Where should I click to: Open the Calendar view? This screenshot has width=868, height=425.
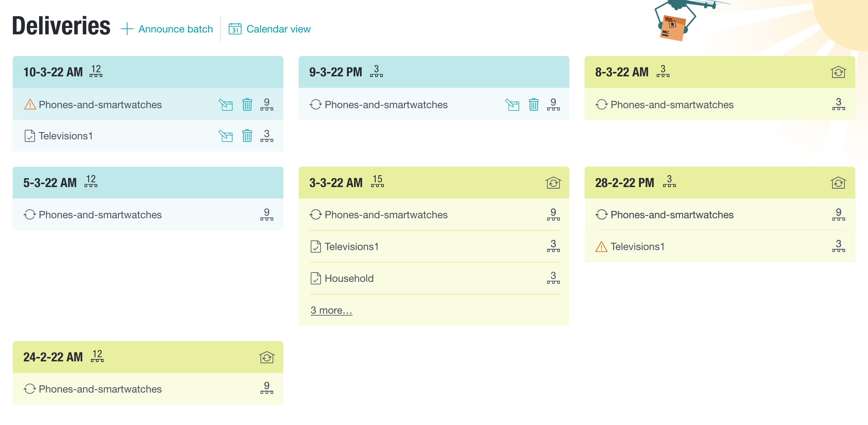point(269,29)
